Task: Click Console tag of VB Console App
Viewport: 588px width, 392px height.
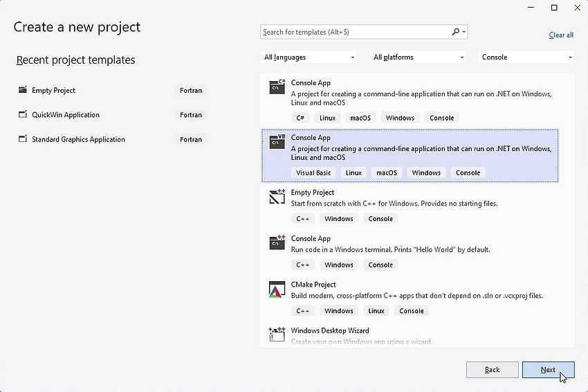Action: click(468, 172)
